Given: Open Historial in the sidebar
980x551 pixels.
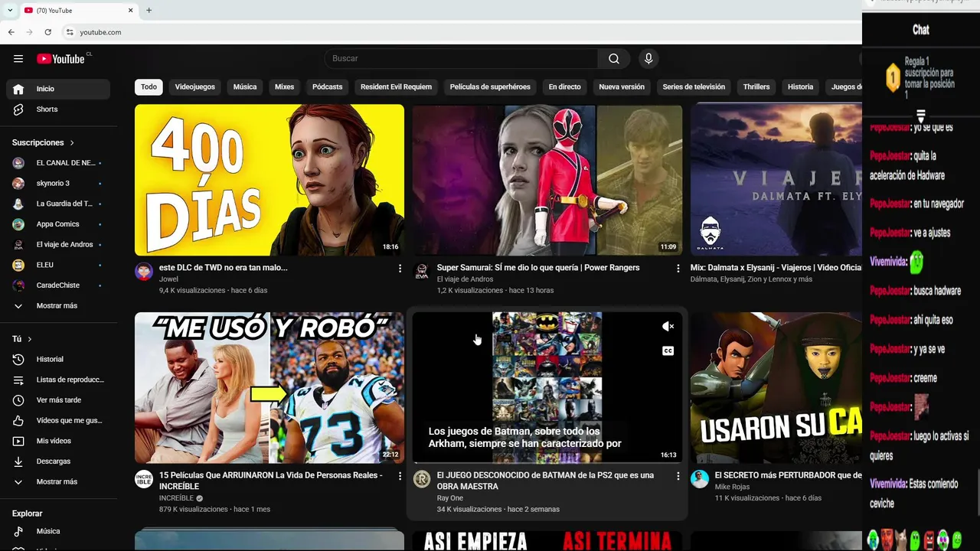Looking at the screenshot, I should [58, 359].
